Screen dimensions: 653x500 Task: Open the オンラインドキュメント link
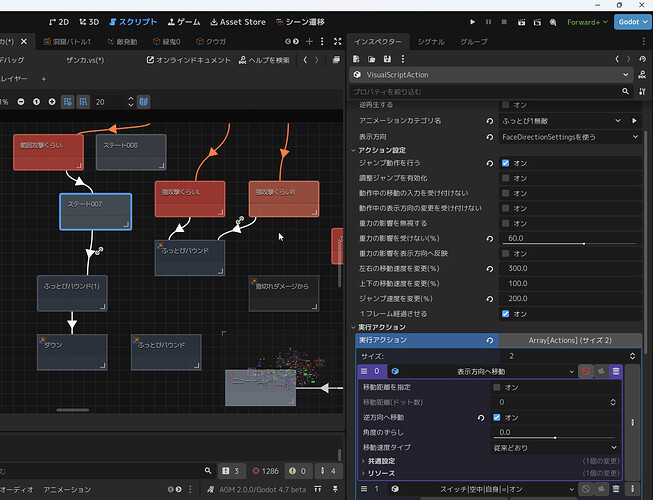point(189,60)
